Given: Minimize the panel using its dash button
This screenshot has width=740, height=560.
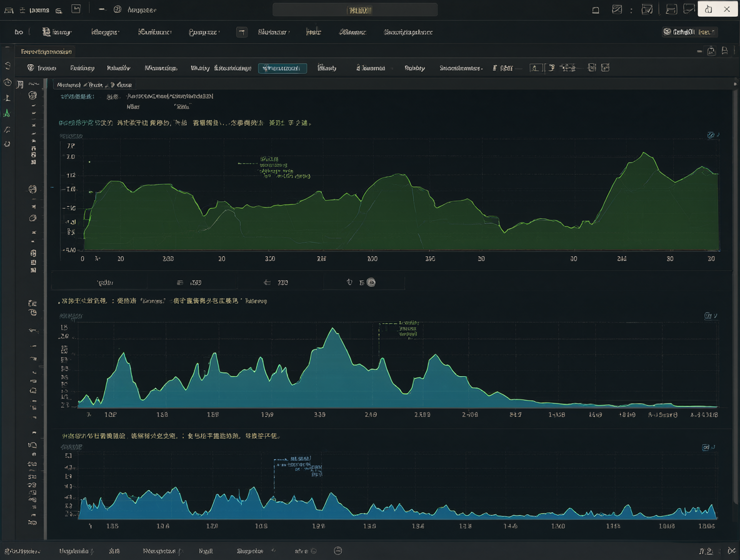Looking at the screenshot, I should pos(699,51).
